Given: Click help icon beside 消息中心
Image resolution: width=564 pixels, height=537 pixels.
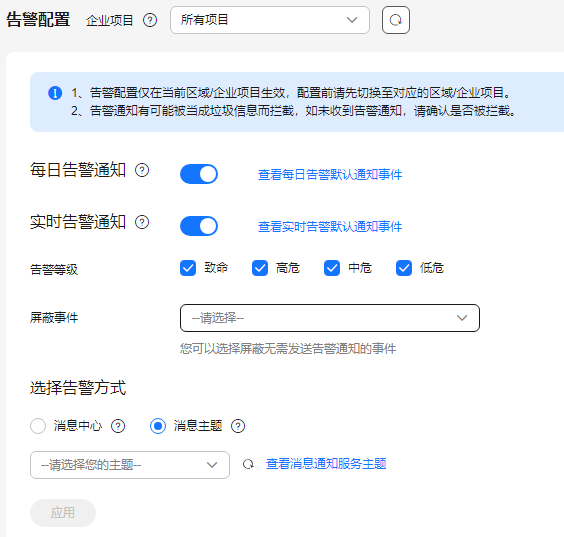Looking at the screenshot, I should click(118, 426).
